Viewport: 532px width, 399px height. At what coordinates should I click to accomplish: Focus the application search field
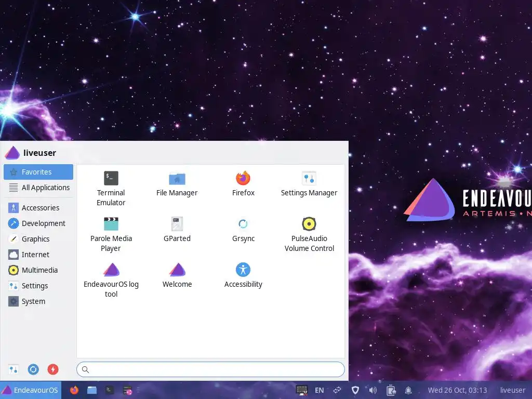210,369
